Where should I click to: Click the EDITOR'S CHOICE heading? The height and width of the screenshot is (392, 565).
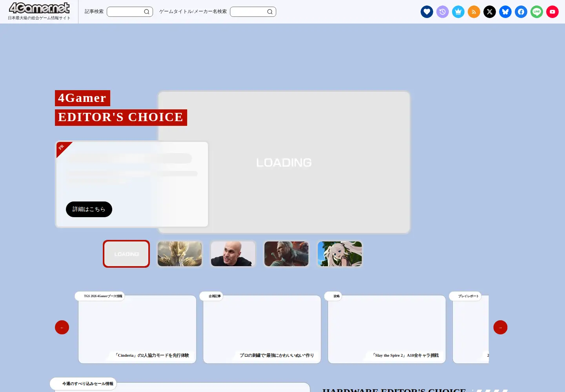121,118
